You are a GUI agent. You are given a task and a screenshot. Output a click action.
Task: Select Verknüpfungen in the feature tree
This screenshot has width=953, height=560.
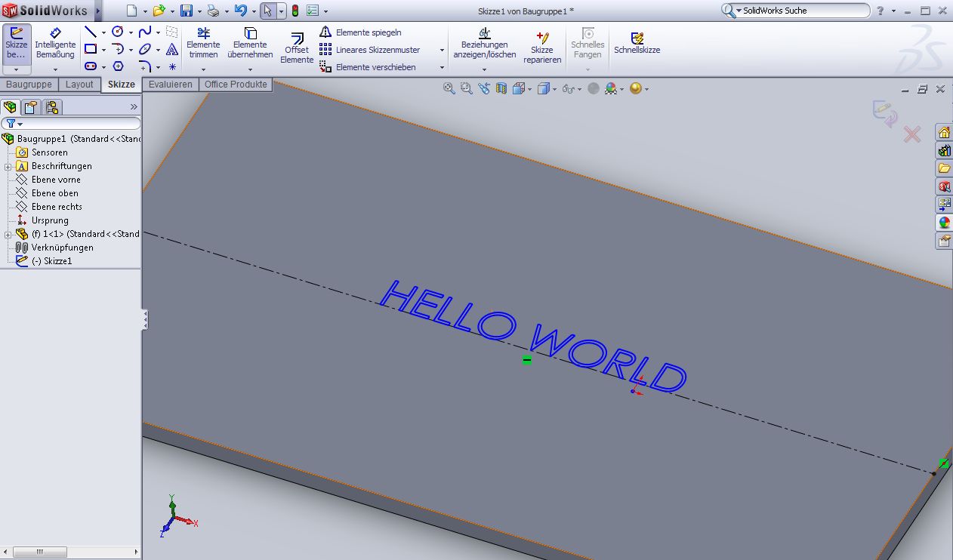click(x=63, y=248)
